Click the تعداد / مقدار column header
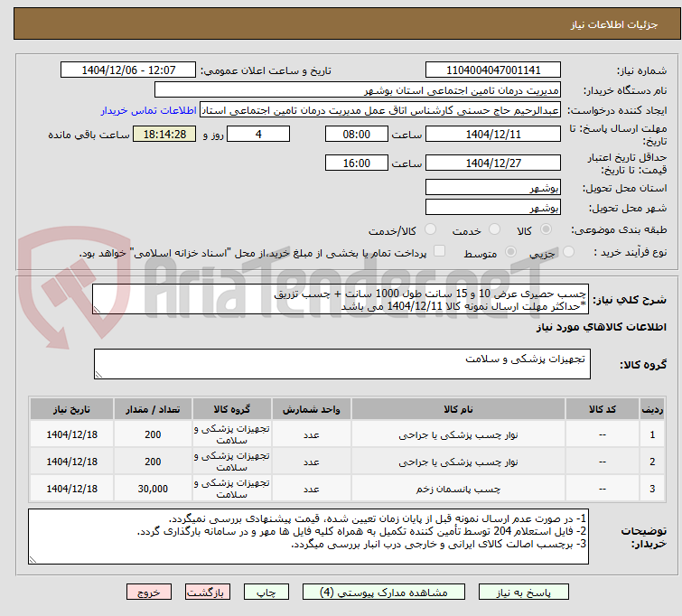 [153, 409]
